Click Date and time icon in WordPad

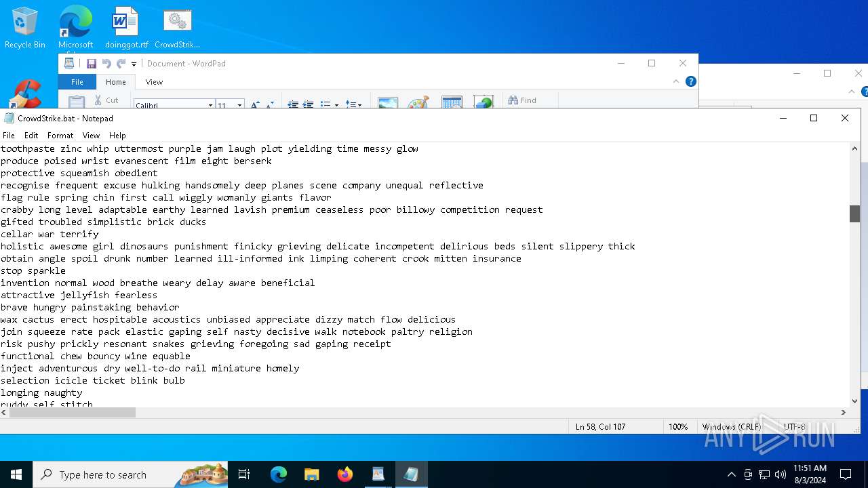click(452, 102)
